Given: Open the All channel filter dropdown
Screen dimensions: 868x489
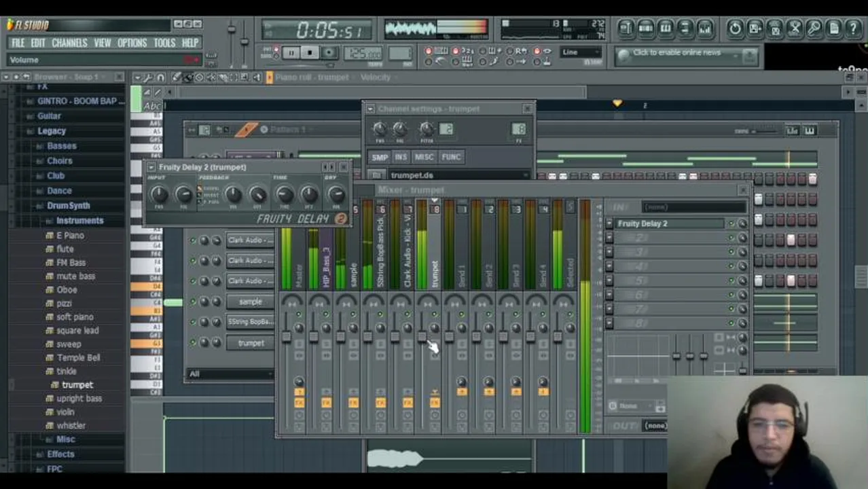Looking at the screenshot, I should pyautogui.click(x=230, y=374).
